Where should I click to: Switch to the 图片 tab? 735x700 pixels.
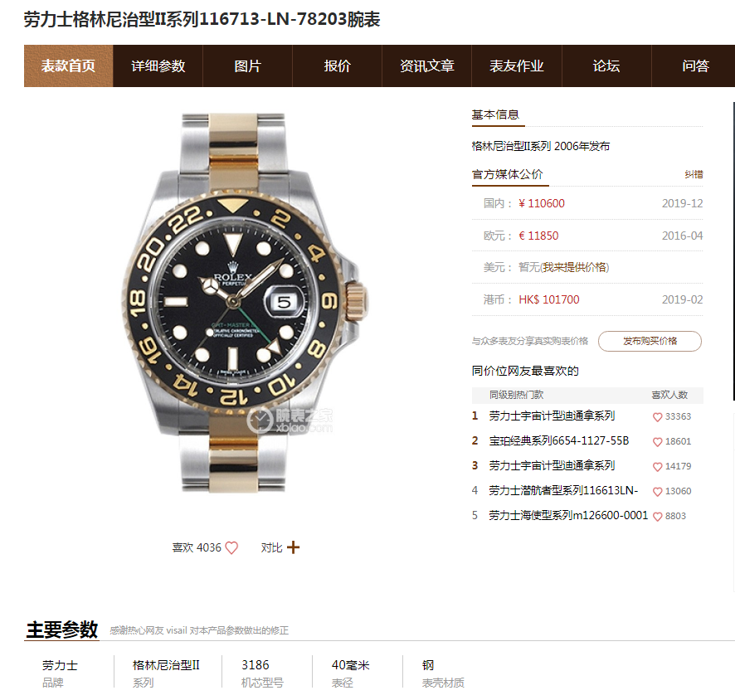[247, 66]
